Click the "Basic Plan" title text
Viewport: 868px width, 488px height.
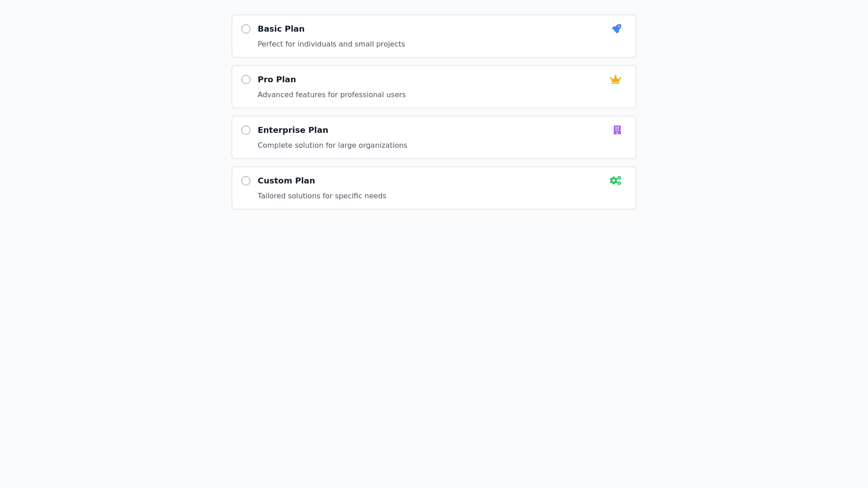coord(281,29)
